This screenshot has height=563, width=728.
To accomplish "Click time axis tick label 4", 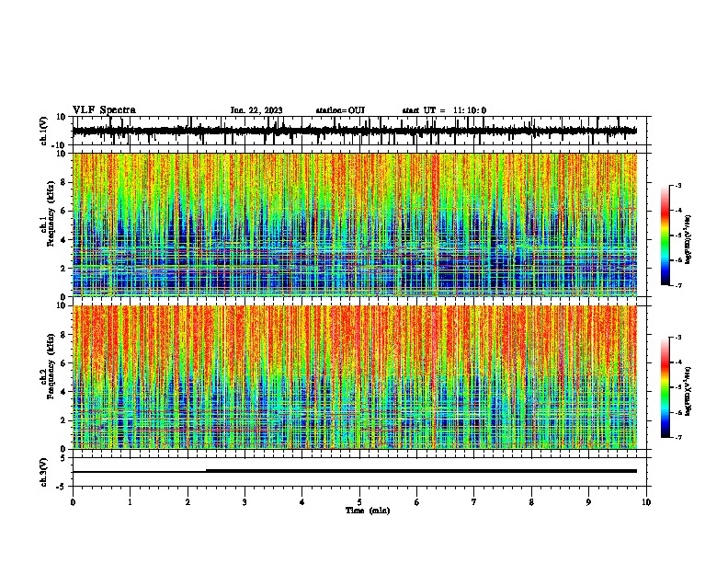I will (302, 502).
